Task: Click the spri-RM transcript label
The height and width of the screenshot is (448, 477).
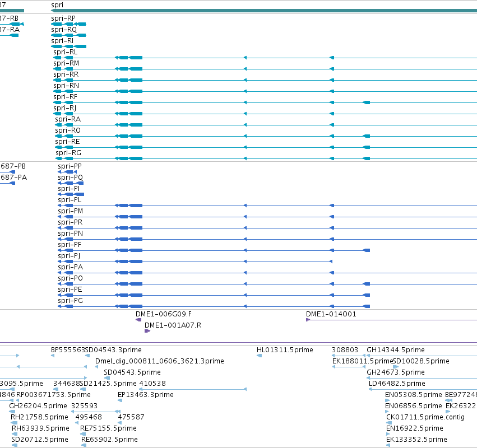Action: point(66,63)
